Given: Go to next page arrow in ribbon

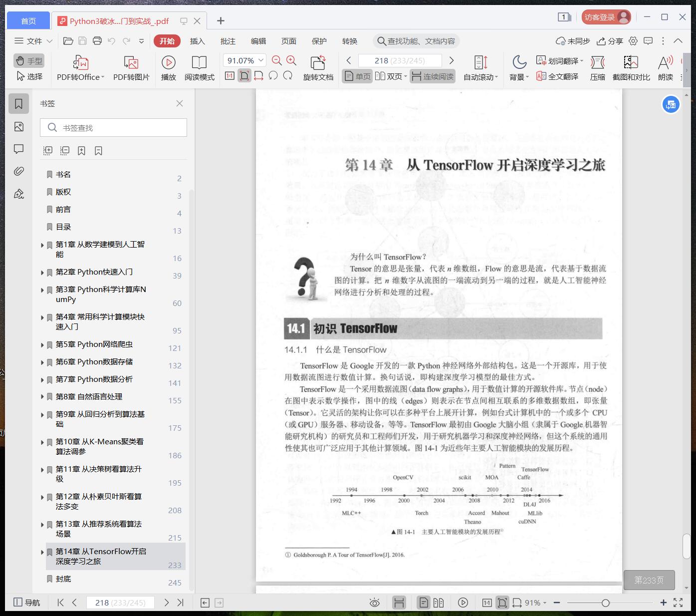Looking at the screenshot, I should point(452,60).
